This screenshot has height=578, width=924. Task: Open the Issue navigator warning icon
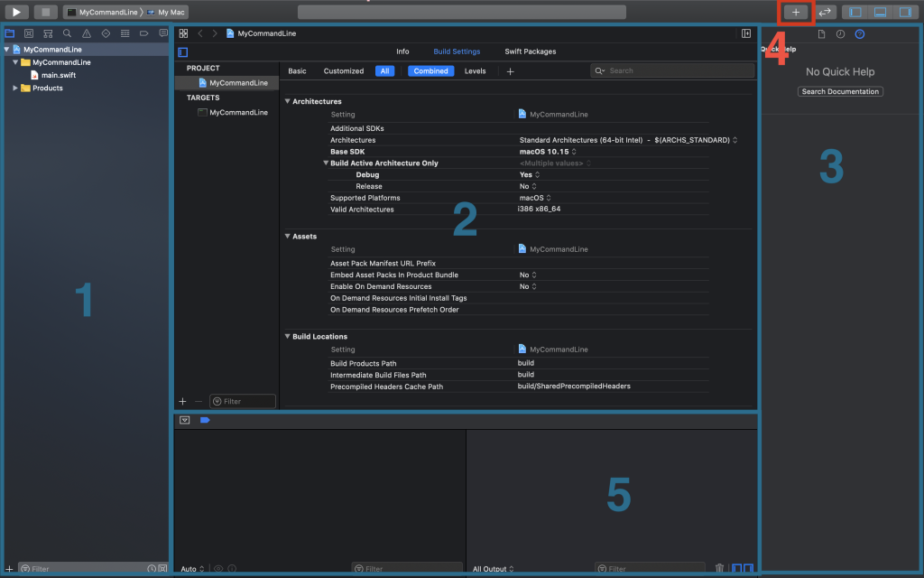[x=87, y=33]
